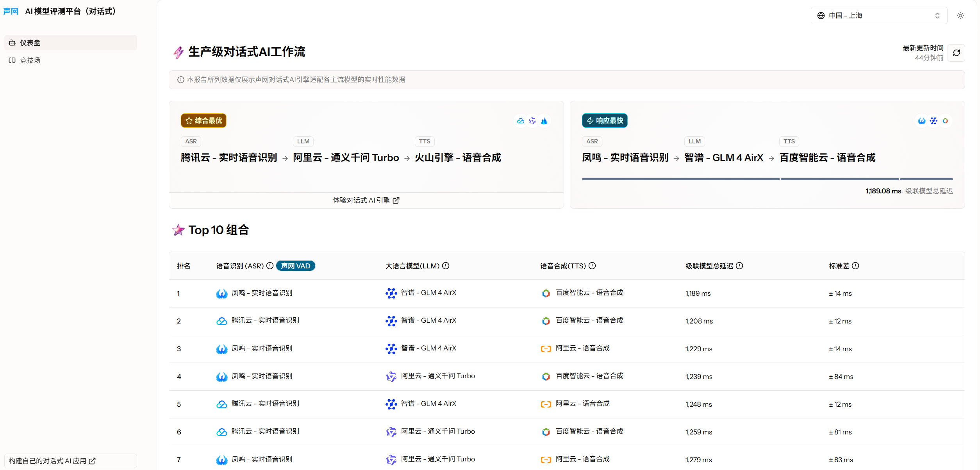The width and height of the screenshot is (980, 470).
Task: Click the latency progress bar in 响应最快 card
Action: [767, 179]
